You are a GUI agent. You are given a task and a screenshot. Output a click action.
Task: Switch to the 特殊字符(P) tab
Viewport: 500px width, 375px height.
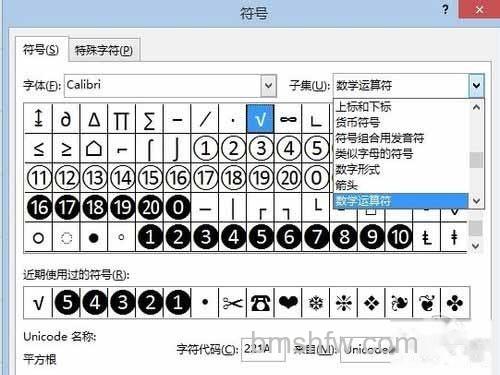pos(104,50)
